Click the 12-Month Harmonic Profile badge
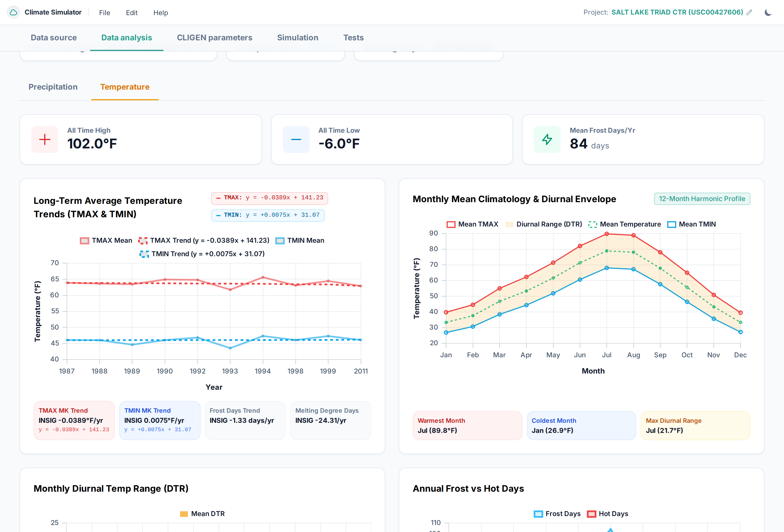784x532 pixels. coord(702,199)
